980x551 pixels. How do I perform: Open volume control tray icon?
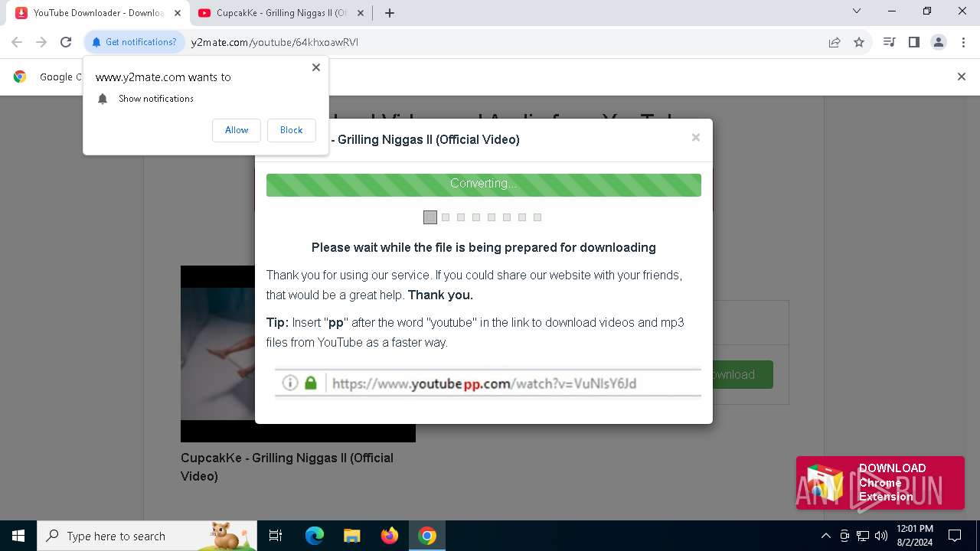pos(881,536)
